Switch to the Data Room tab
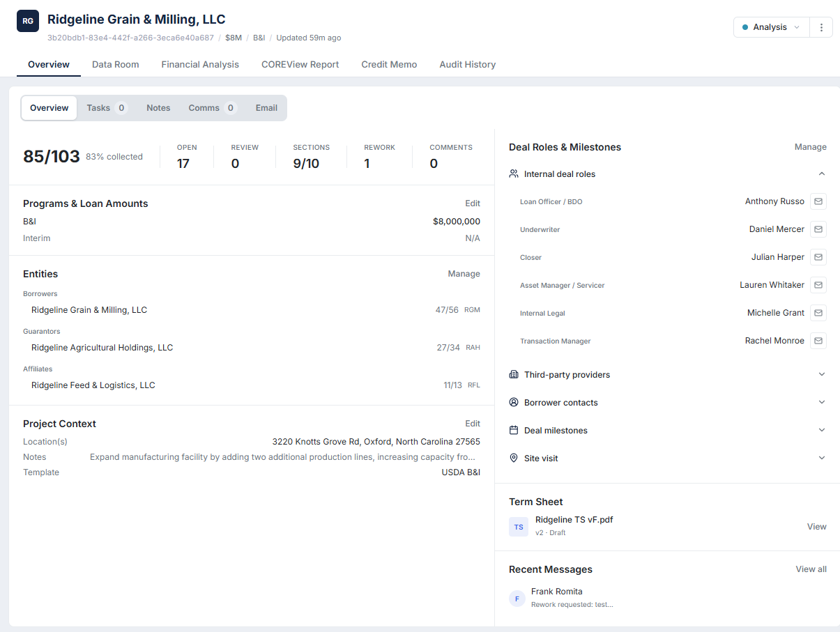 [115, 64]
